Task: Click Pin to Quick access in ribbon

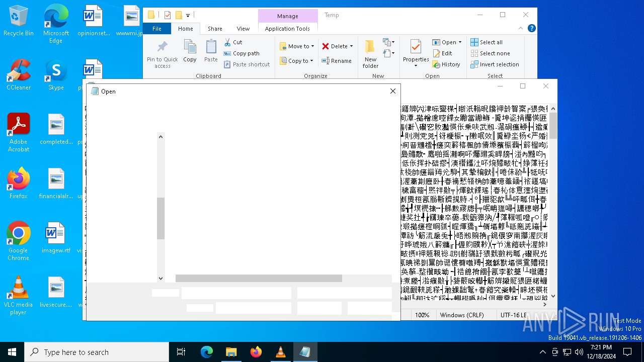Action: click(163, 54)
